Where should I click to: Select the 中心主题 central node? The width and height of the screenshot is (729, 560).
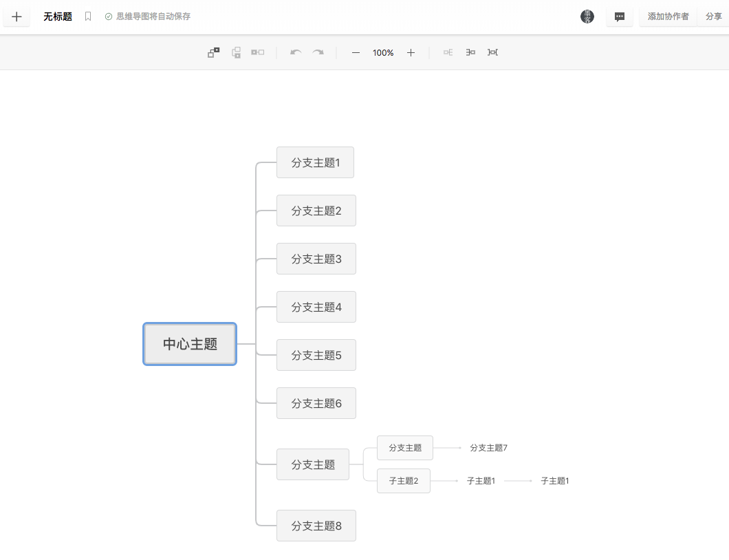pyautogui.click(x=190, y=344)
